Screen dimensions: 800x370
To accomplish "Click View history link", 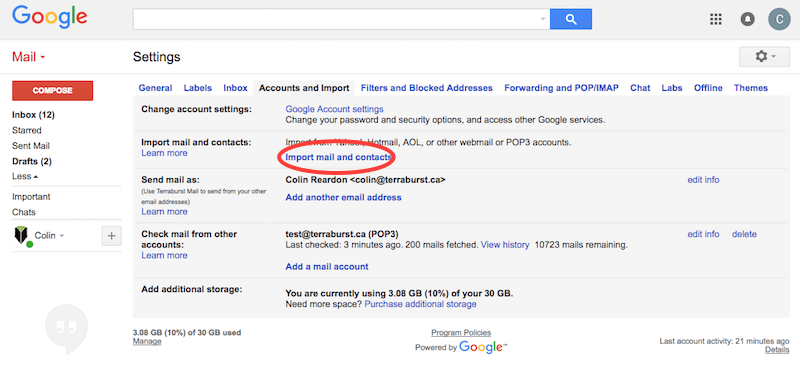I will (x=505, y=244).
